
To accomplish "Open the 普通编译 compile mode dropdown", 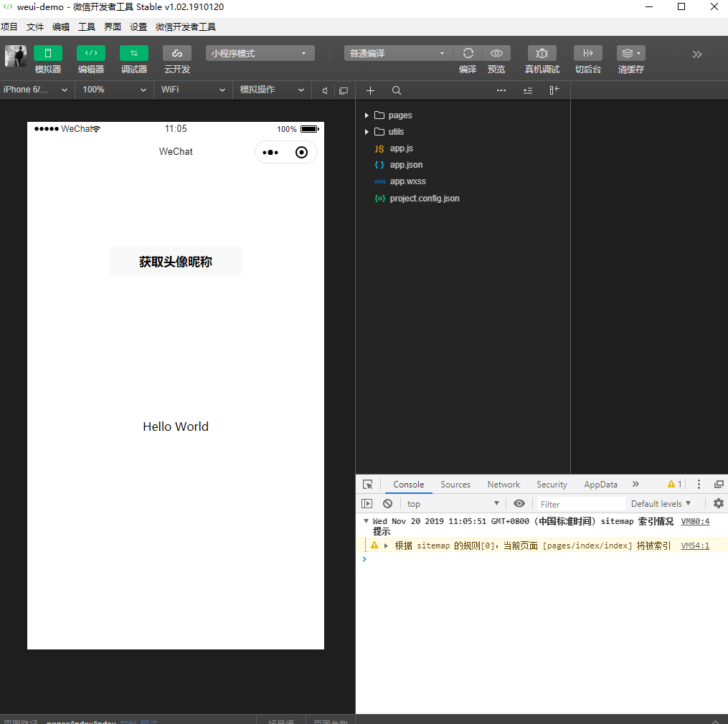I will pyautogui.click(x=397, y=53).
